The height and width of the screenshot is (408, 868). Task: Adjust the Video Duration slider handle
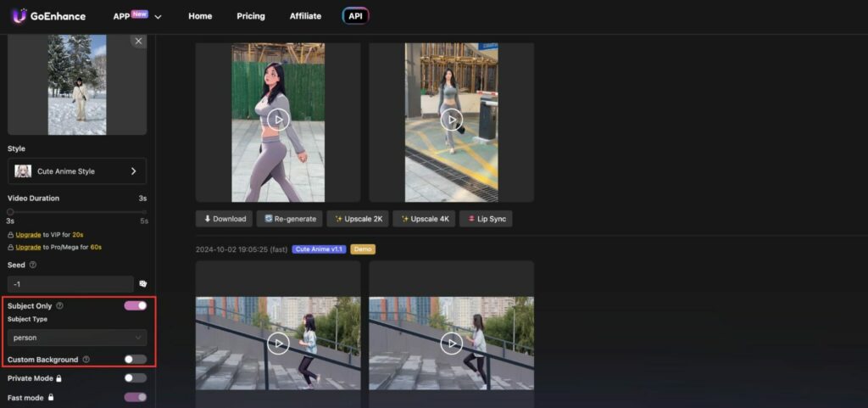pyautogui.click(x=10, y=211)
